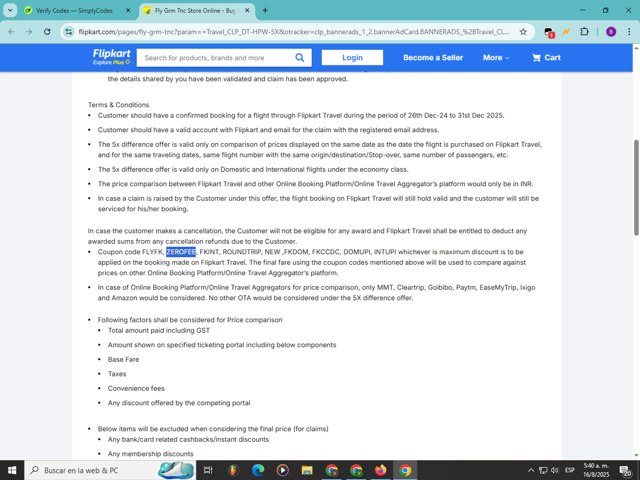Viewport: 640px width, 480px height.
Task: Click the highlighted ZEROFEE coupon code
Action: pos(181,252)
